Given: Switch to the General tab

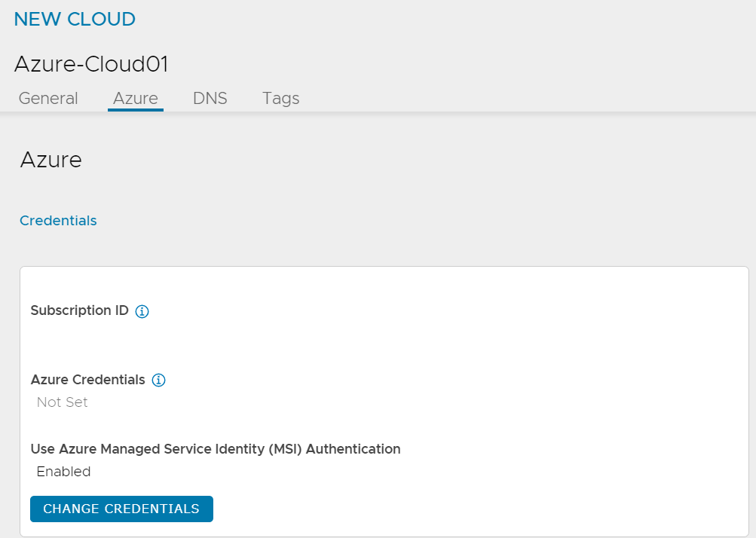Looking at the screenshot, I should coord(48,99).
